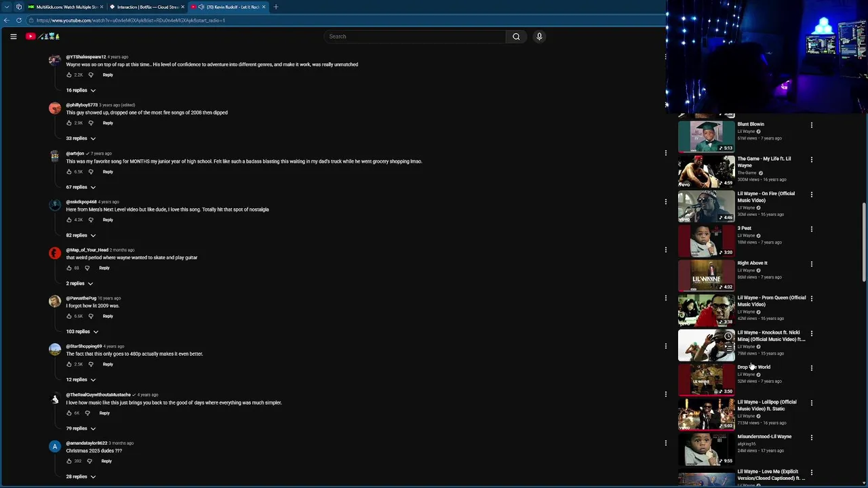
Task: Click the sidebar vertical scrollbar
Action: pos(864,242)
